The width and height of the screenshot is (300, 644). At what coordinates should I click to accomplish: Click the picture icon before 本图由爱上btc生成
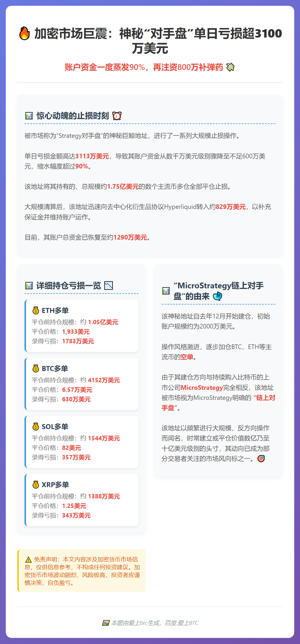point(106,623)
